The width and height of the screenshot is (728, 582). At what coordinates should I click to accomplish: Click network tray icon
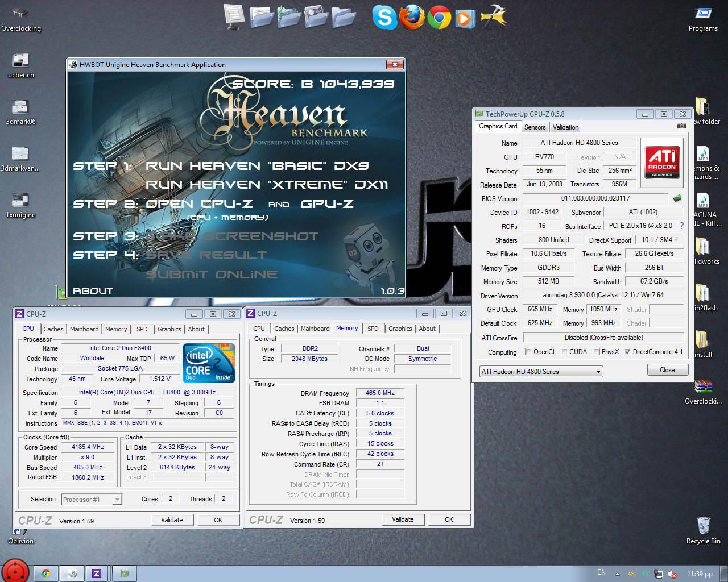click(659, 574)
